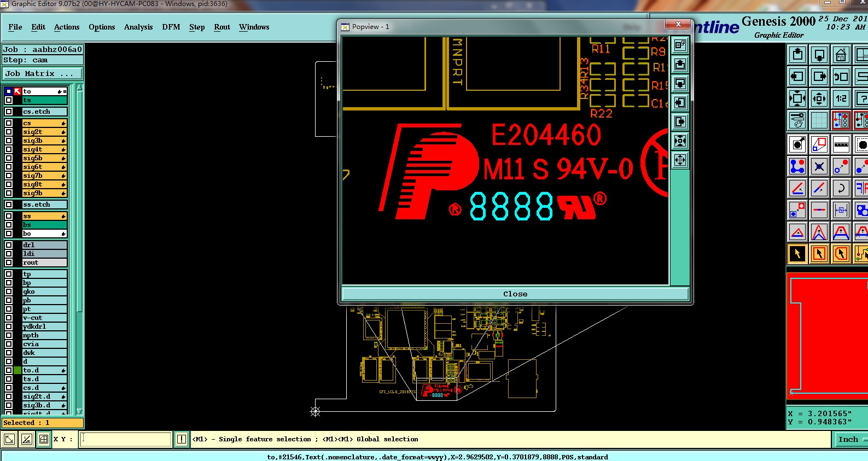Close the Popview window with Close button
The image size is (868, 461).
[x=515, y=294]
